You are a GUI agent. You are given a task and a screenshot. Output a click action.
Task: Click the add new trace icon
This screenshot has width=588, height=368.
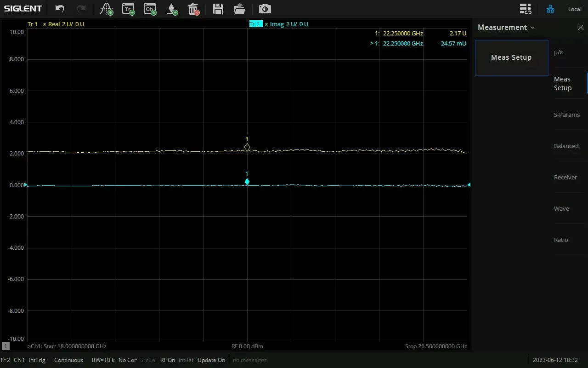pos(128,9)
